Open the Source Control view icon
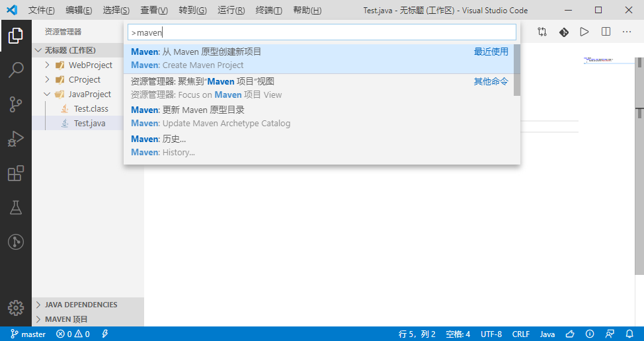 tap(16, 104)
